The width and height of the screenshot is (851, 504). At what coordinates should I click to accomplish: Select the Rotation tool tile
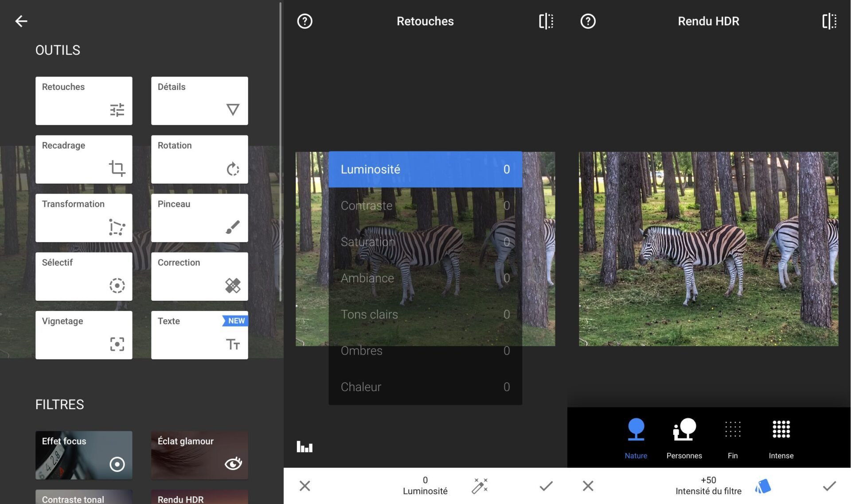coord(199,159)
